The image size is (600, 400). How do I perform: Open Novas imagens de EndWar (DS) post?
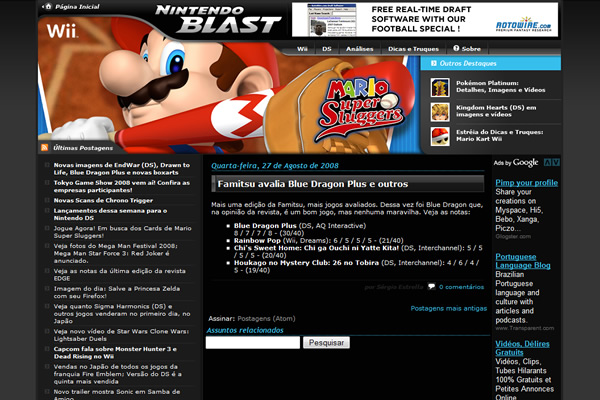[122, 169]
